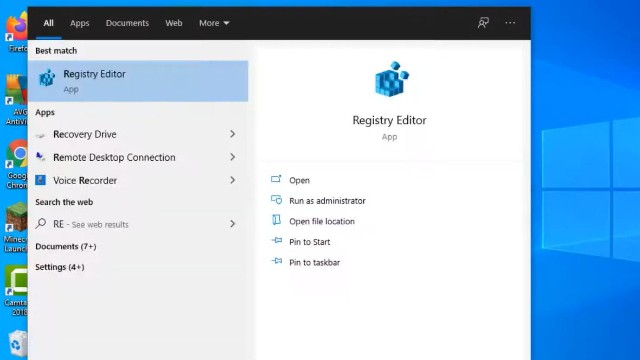
Task: Click Firefox desktop shortcut icon
Action: tap(16, 32)
